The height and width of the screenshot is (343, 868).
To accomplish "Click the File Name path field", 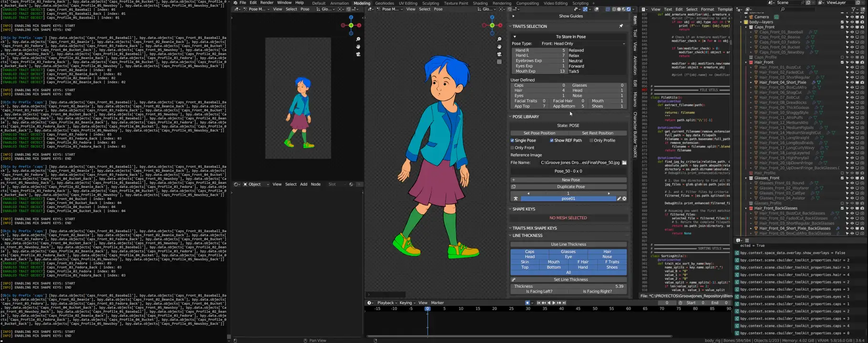I will [x=580, y=162].
